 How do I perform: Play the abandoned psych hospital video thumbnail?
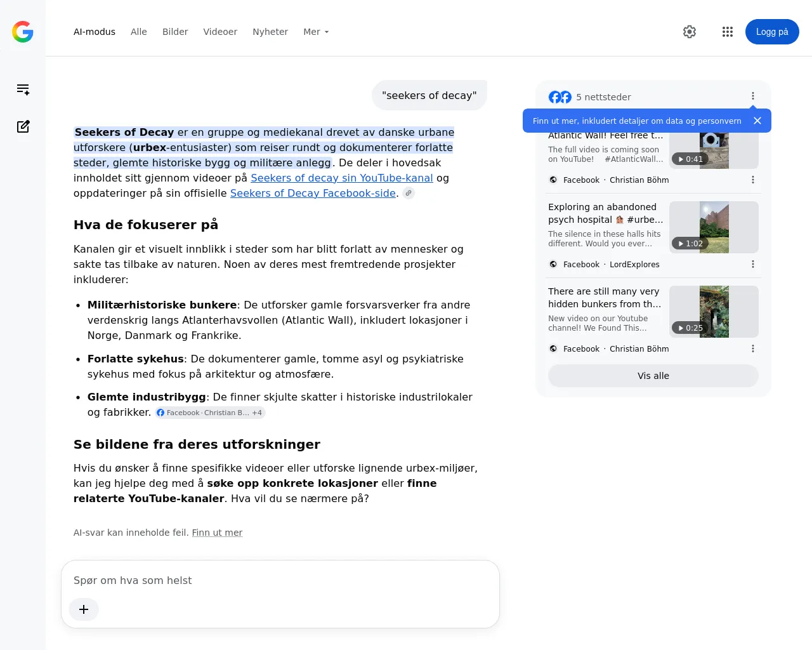[714, 227]
